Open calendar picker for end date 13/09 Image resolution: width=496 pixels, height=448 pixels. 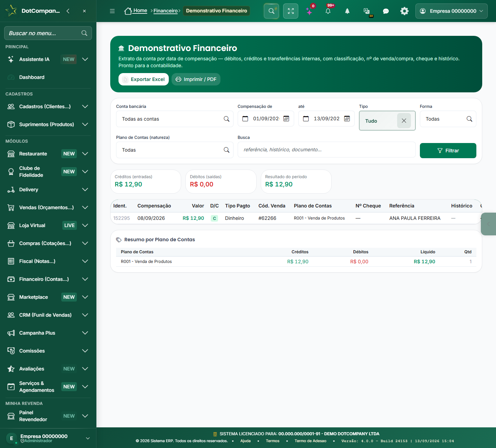pos(347,119)
